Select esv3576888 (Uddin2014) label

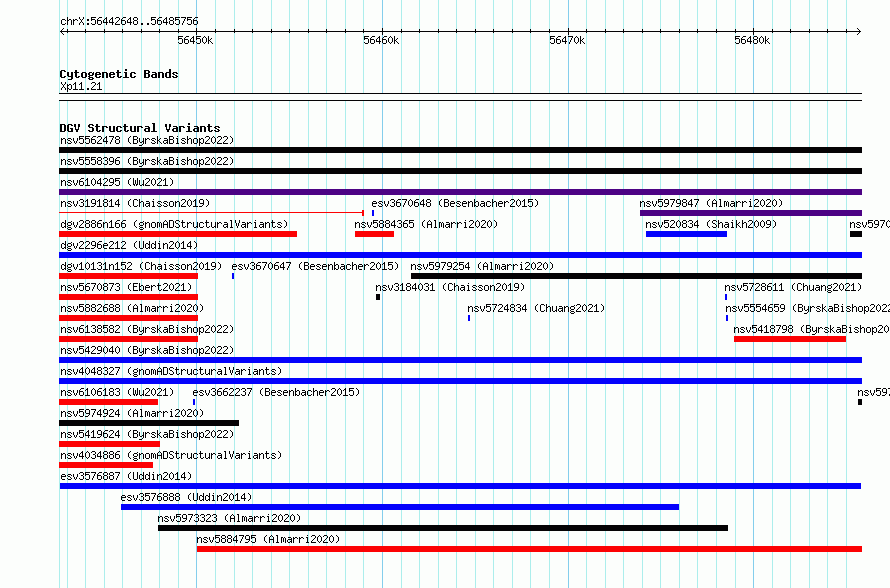click(x=186, y=497)
